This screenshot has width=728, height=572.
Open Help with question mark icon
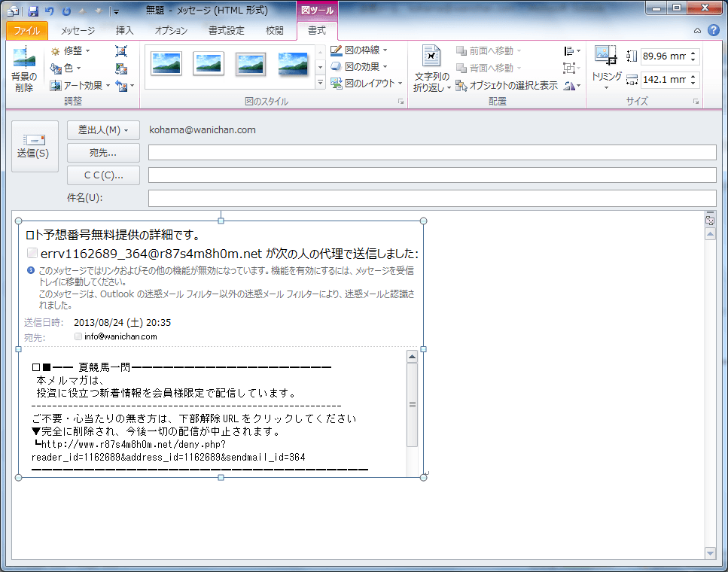click(714, 30)
